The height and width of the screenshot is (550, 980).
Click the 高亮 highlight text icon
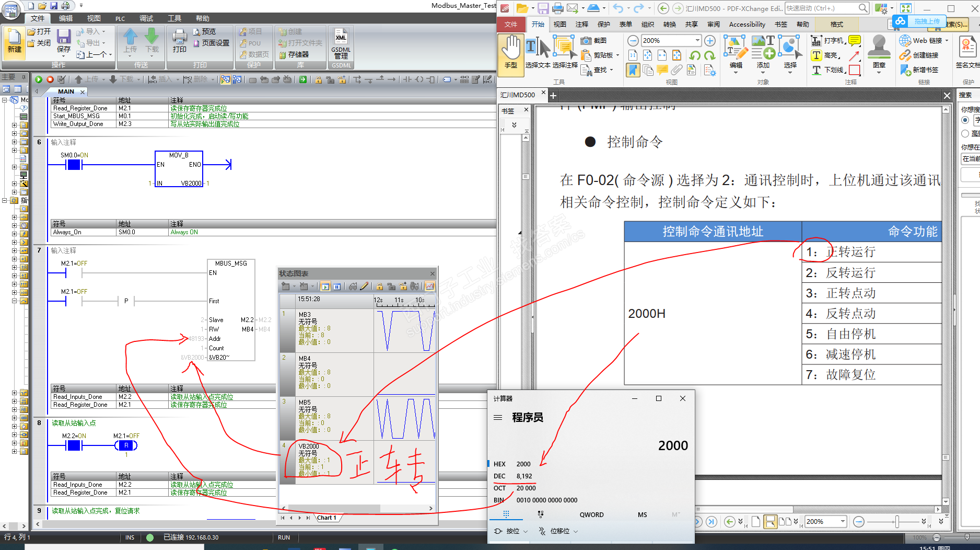[816, 55]
